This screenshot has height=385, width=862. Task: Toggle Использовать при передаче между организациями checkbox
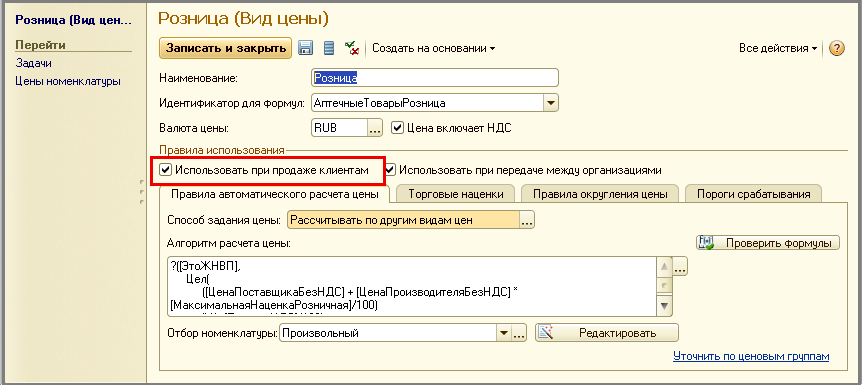[x=390, y=170]
